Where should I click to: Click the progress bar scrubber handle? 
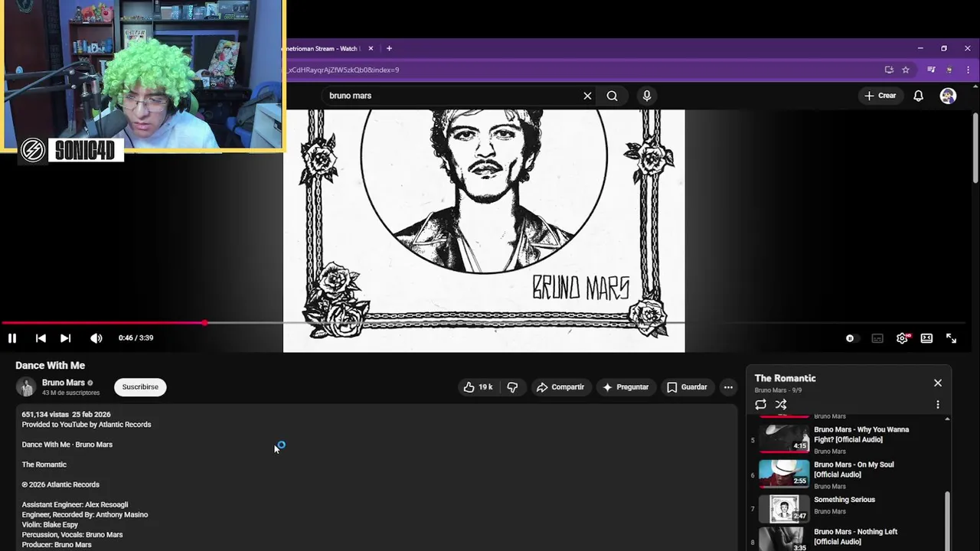pos(205,323)
